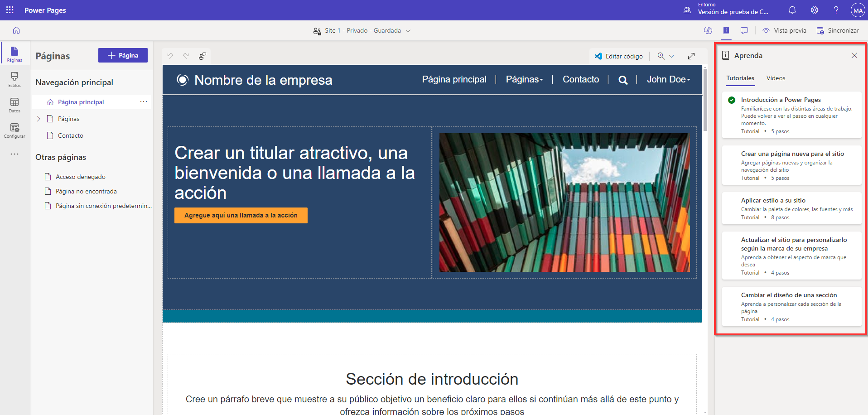
Task: Open Introducción a Power Pages tutorial
Action: click(x=791, y=115)
